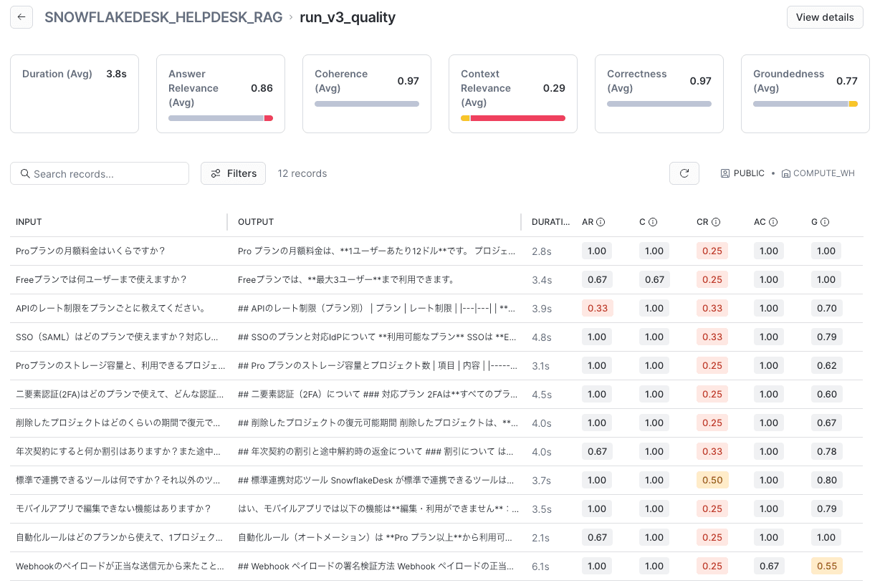Sort by the INPUT column header

(29, 222)
